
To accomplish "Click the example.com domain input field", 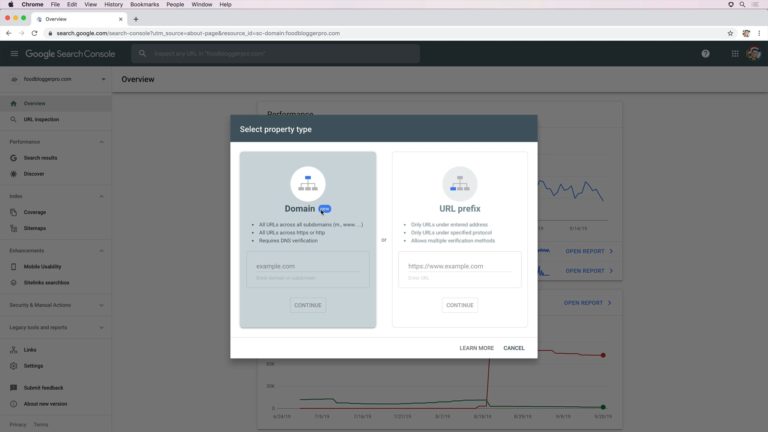I will click(x=308, y=266).
